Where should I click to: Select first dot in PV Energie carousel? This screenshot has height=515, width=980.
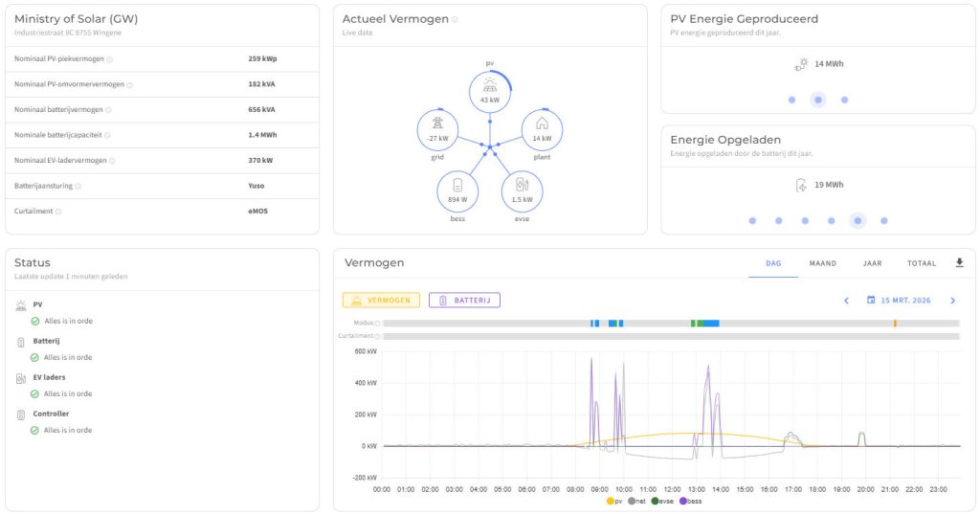[791, 100]
